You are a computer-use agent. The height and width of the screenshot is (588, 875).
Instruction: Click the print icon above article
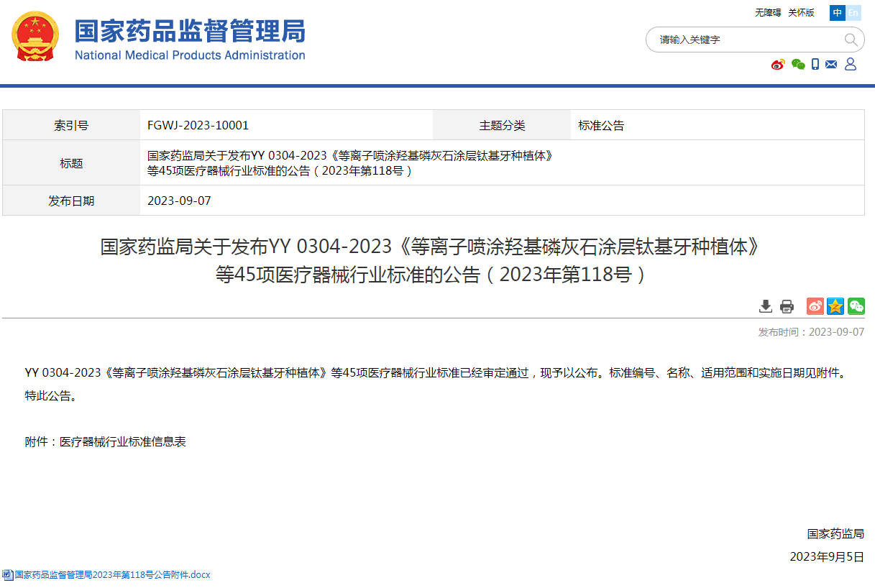point(787,306)
